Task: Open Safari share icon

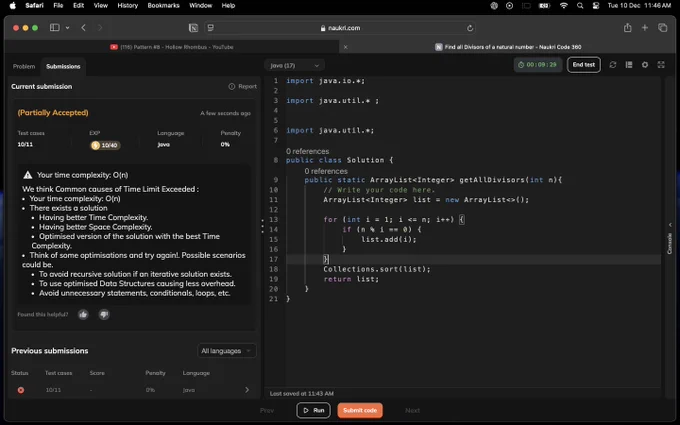Action: pos(628,28)
